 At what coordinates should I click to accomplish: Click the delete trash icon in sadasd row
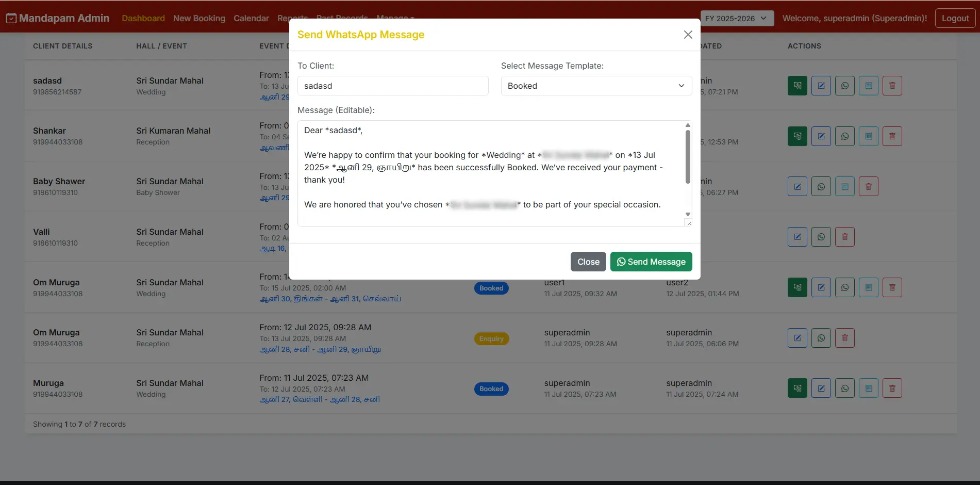[892, 86]
